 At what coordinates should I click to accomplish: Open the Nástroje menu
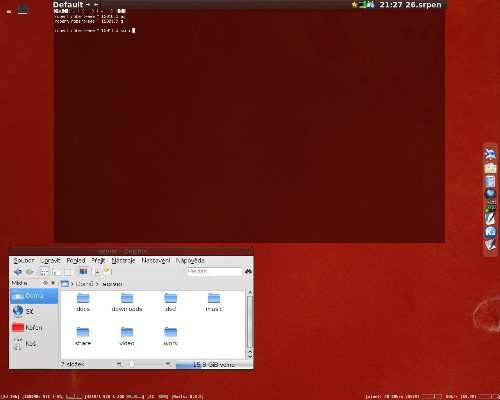click(123, 261)
